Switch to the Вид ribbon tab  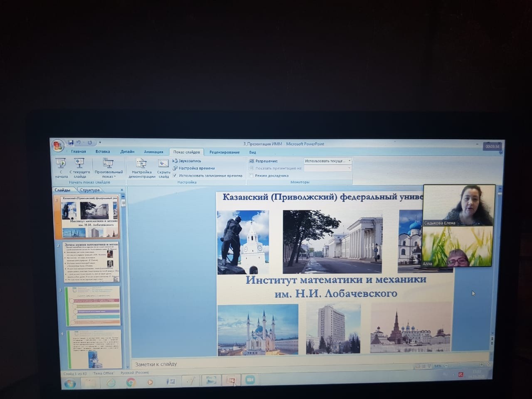click(253, 152)
